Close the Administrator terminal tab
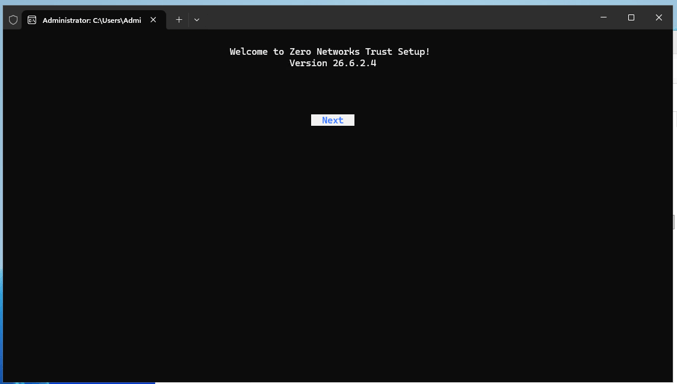 tap(153, 20)
